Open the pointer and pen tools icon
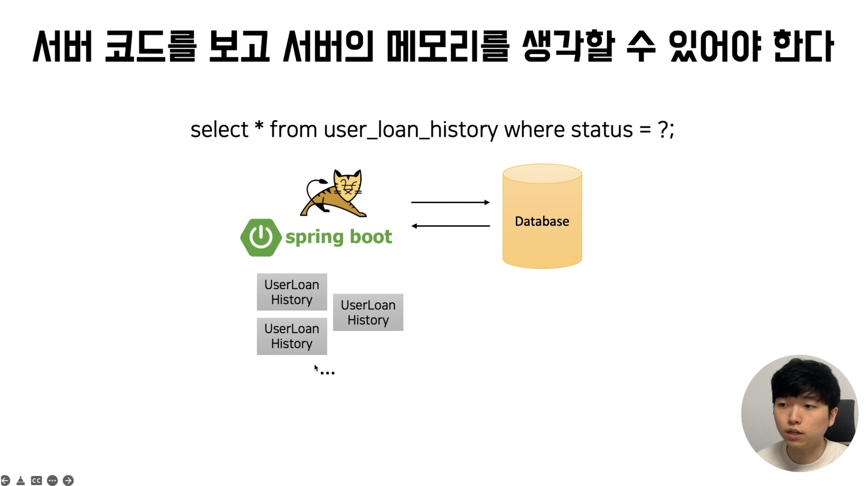The width and height of the screenshot is (868, 486). pos(21,480)
